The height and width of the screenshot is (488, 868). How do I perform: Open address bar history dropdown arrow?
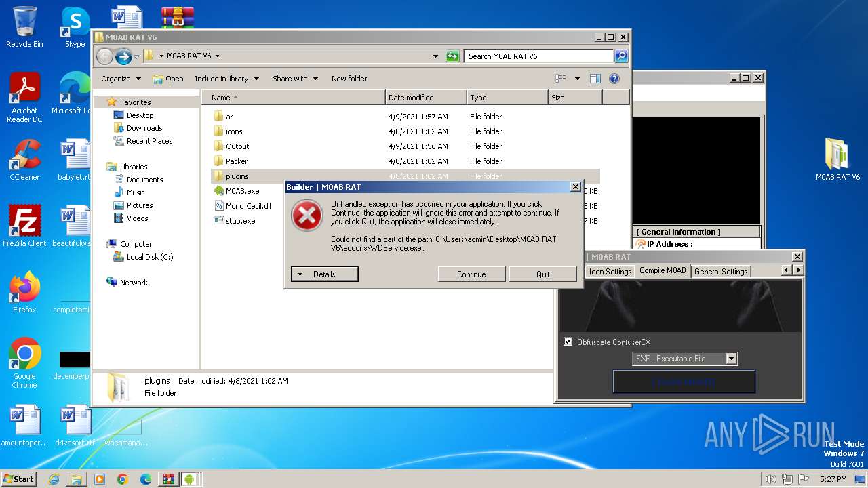coord(435,56)
